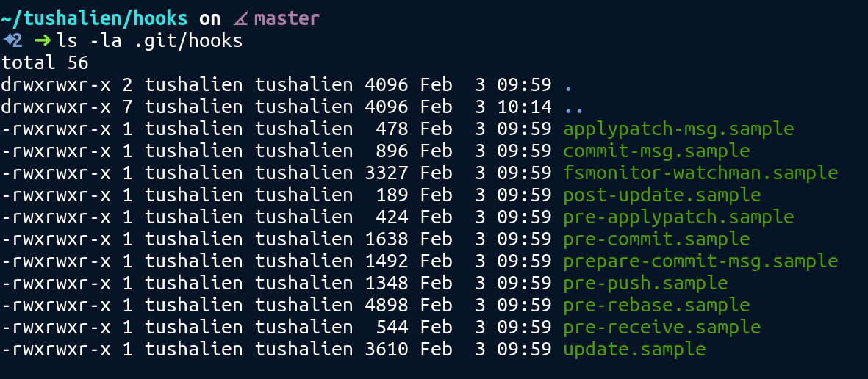Click the stash indicator icon beside the 2
Image resolution: width=868 pixels, height=379 pixels.
[7, 40]
